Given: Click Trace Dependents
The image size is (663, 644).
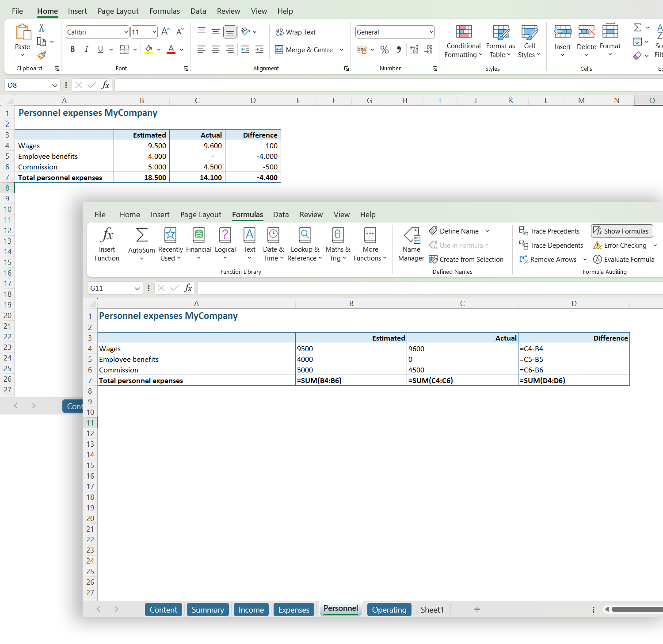Looking at the screenshot, I should pos(551,245).
